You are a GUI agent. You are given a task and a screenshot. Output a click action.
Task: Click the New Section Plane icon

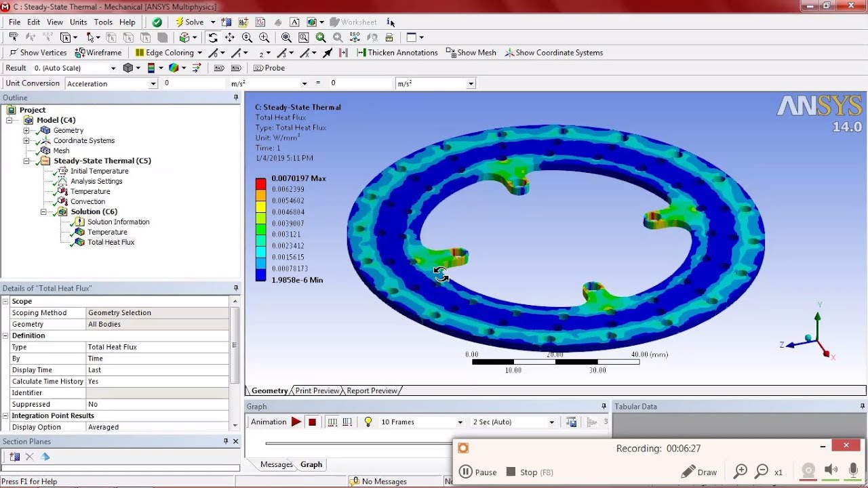[x=226, y=22]
